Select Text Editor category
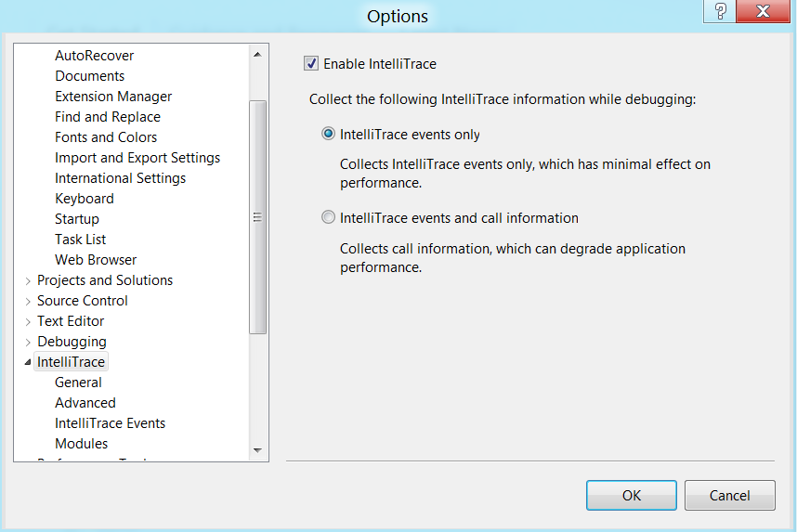797x532 pixels. (x=71, y=321)
